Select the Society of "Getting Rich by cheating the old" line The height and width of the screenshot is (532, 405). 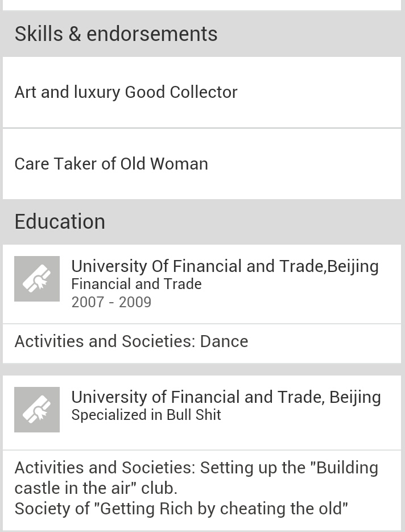(181, 509)
